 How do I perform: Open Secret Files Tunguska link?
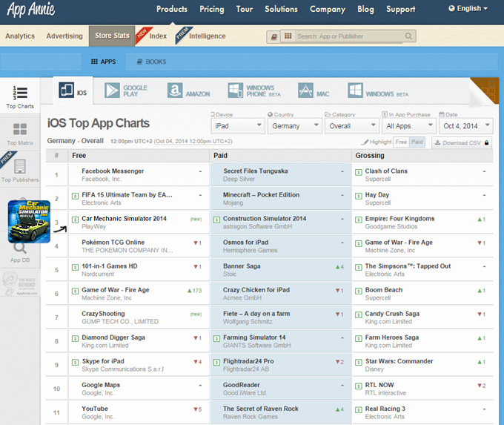click(x=256, y=171)
